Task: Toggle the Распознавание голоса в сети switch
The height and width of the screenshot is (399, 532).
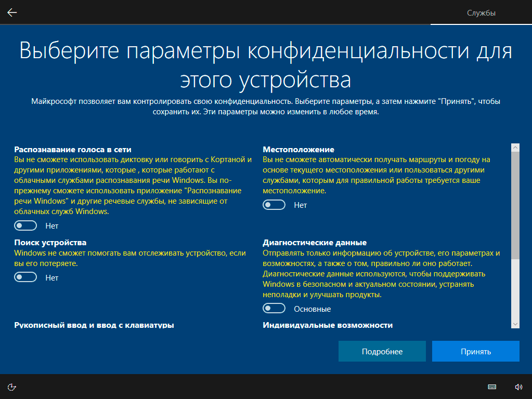Action: click(26, 225)
